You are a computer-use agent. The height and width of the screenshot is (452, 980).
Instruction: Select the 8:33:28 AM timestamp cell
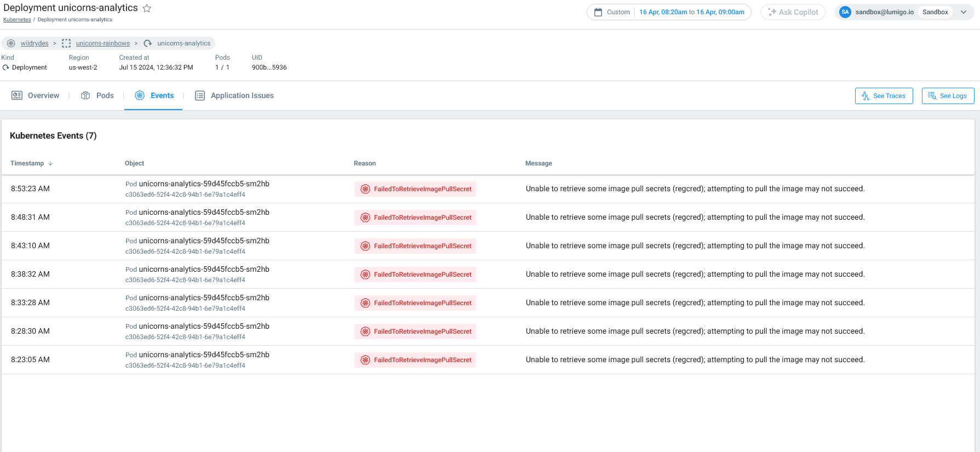pyautogui.click(x=30, y=302)
